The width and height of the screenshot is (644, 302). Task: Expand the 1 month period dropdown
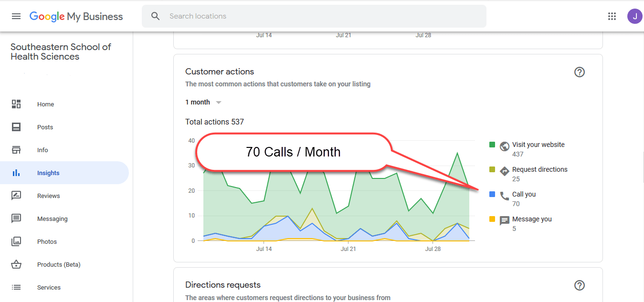point(203,102)
